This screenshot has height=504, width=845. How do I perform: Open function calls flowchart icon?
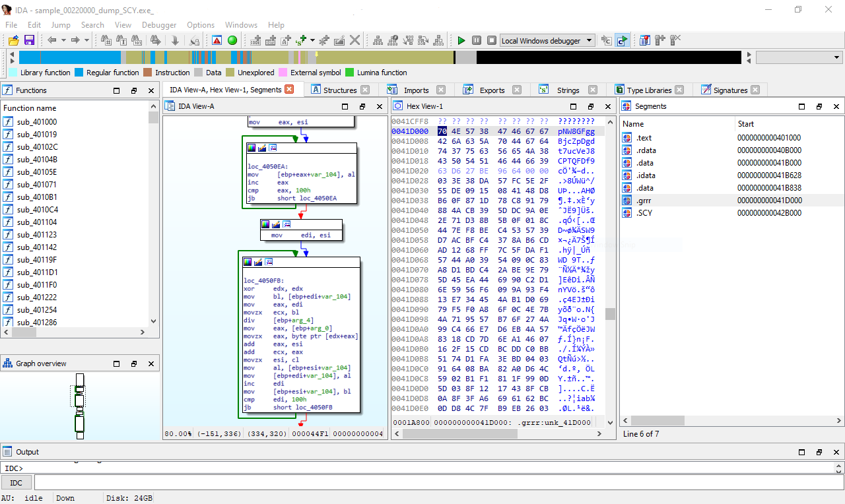coord(394,40)
